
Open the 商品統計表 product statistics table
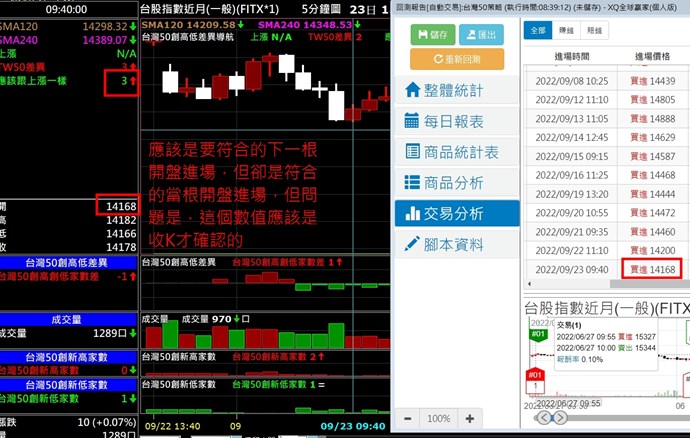457,152
